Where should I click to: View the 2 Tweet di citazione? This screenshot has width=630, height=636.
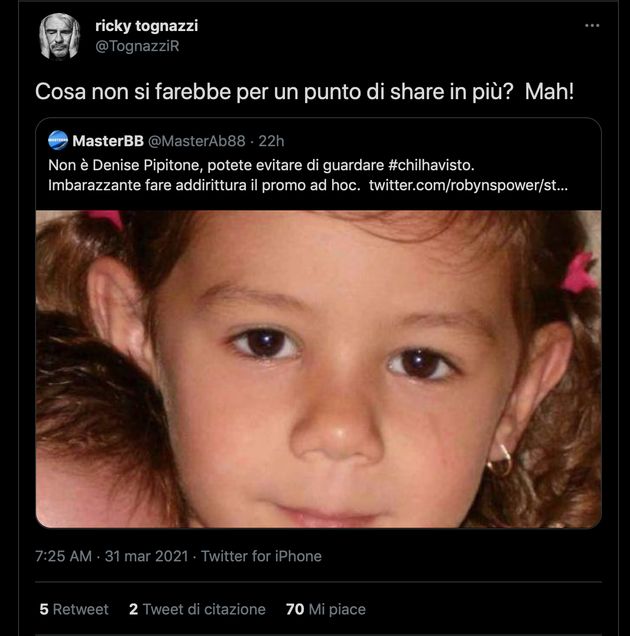pyautogui.click(x=197, y=608)
